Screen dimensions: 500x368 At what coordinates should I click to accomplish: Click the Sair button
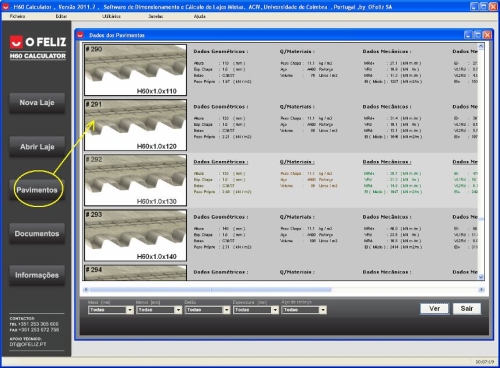[x=467, y=309]
